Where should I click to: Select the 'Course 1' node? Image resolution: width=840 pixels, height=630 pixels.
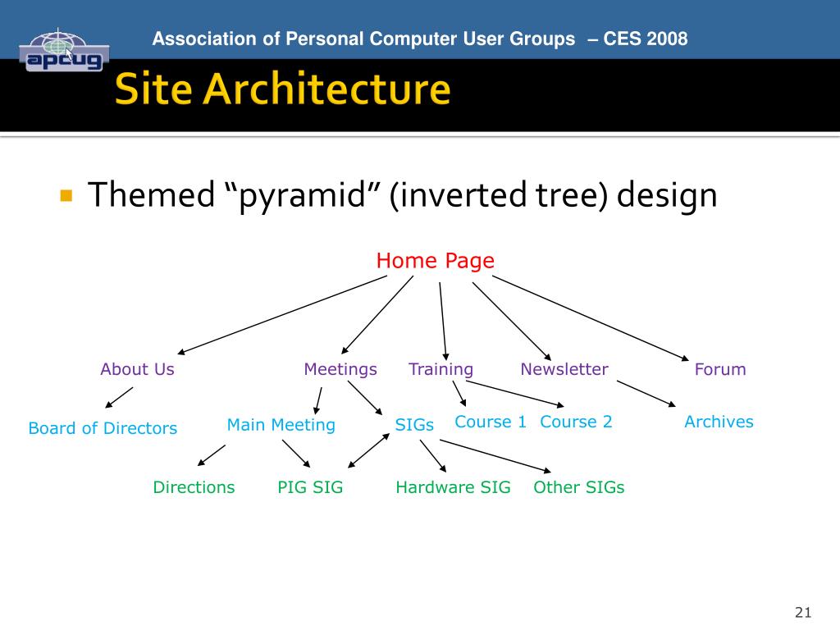coord(491,422)
